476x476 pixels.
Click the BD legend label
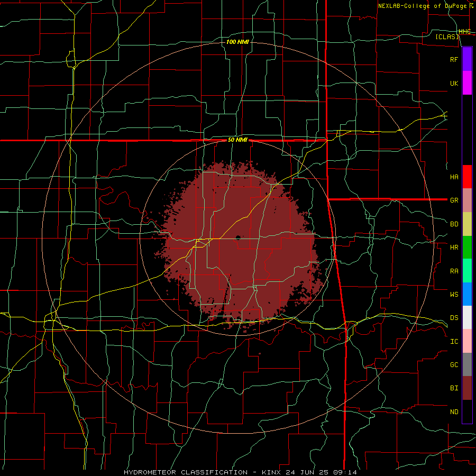pos(454,224)
